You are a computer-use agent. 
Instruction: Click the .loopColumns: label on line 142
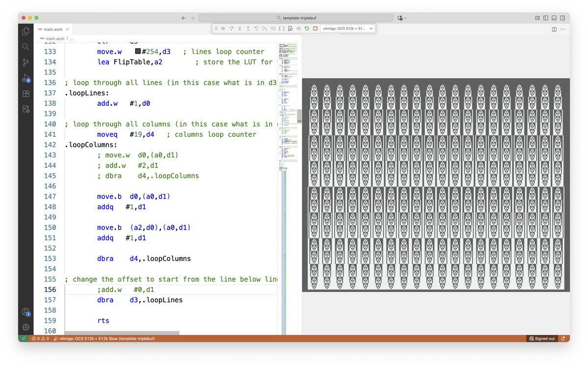(91, 145)
